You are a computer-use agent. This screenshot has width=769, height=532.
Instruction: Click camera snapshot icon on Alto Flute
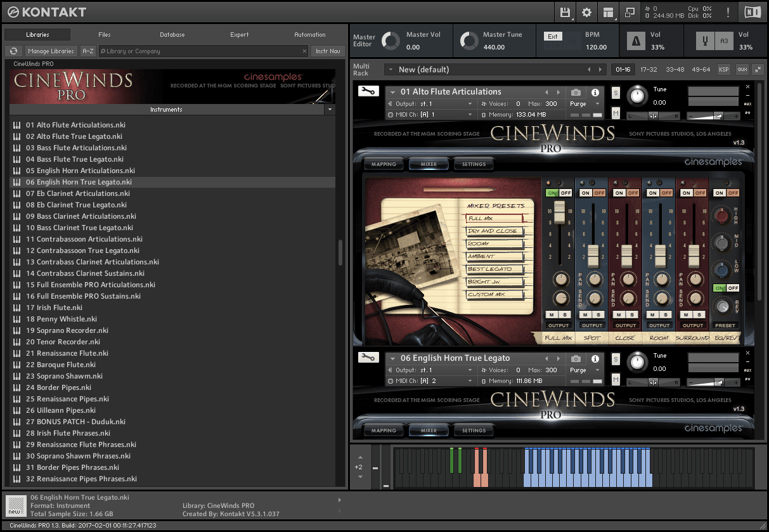click(576, 92)
